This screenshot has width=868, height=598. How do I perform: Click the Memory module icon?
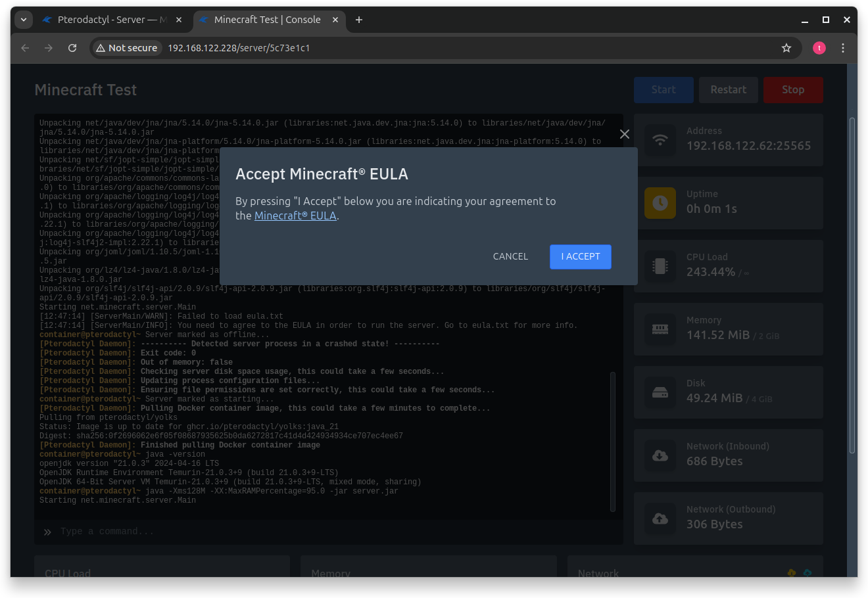click(660, 329)
